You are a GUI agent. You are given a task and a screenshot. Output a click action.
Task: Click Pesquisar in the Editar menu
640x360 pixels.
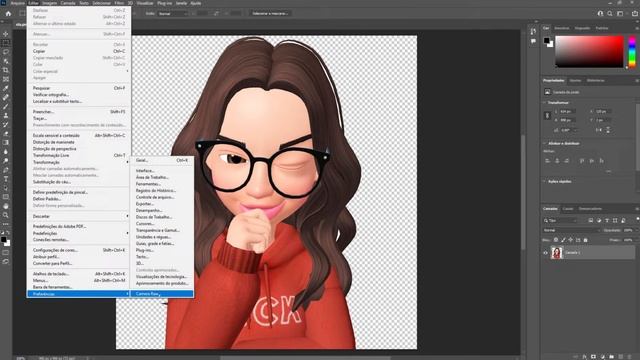pos(79,88)
